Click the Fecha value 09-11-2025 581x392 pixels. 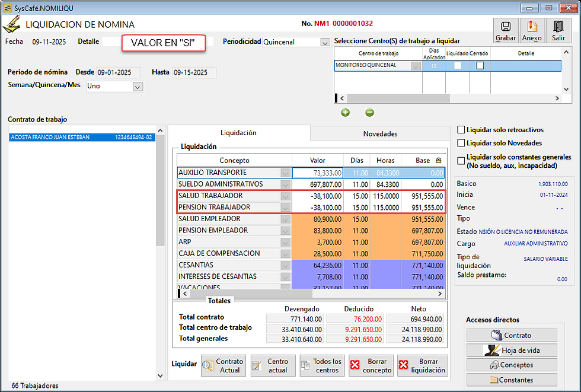coord(49,42)
